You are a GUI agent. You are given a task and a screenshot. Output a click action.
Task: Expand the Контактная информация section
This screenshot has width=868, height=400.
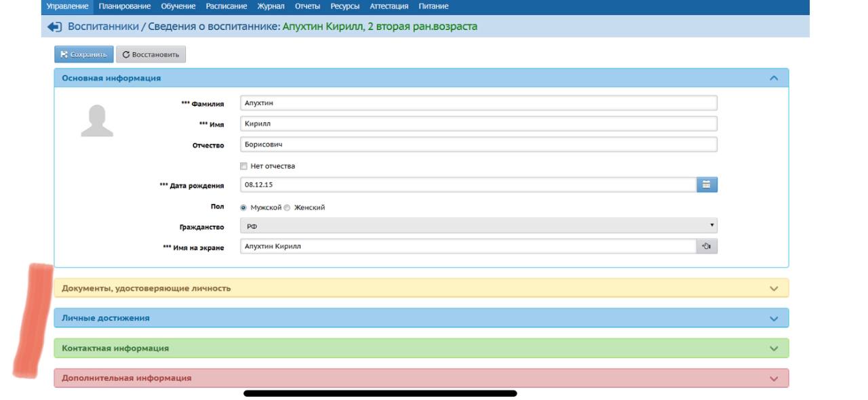coord(421,348)
